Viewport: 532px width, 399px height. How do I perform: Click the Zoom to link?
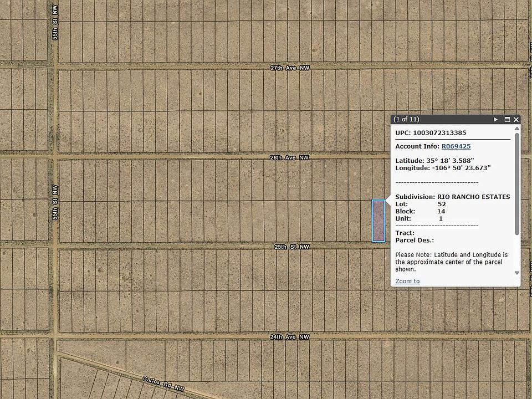coord(407,281)
